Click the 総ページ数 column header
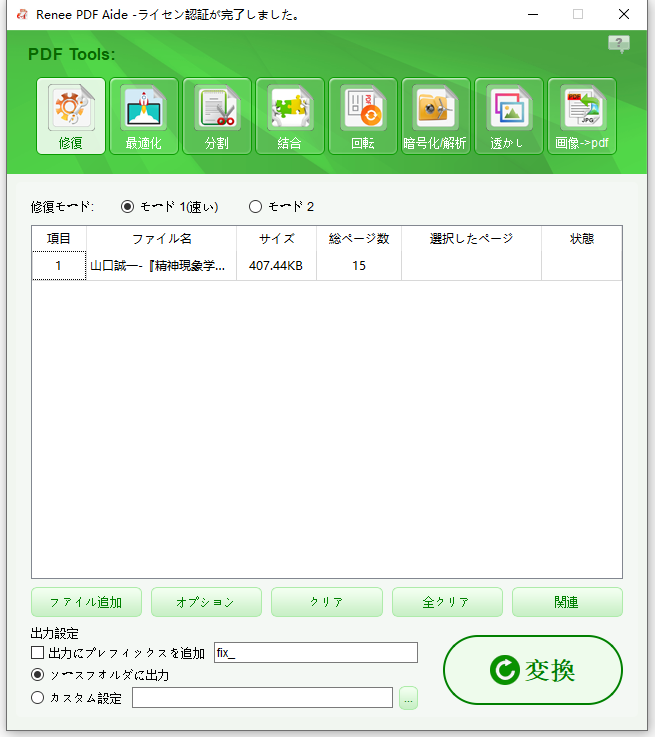The height and width of the screenshot is (737, 655). (x=359, y=238)
